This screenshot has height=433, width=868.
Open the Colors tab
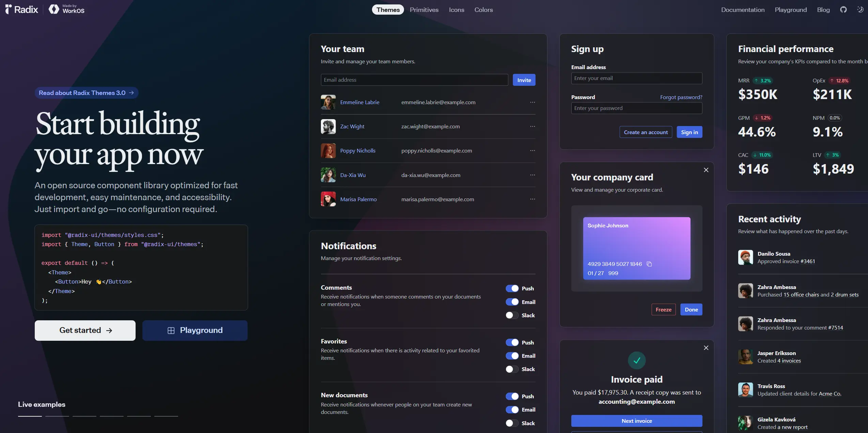coord(483,10)
